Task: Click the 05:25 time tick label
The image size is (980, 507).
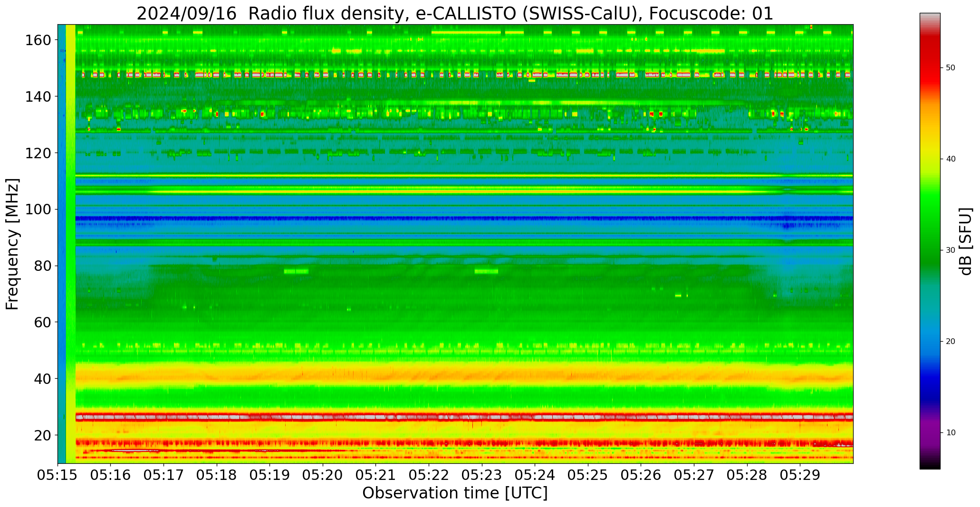Action: pos(588,476)
